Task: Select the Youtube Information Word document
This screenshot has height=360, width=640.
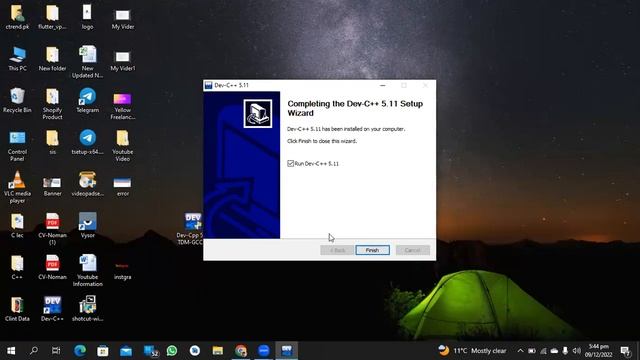Action: [87, 270]
